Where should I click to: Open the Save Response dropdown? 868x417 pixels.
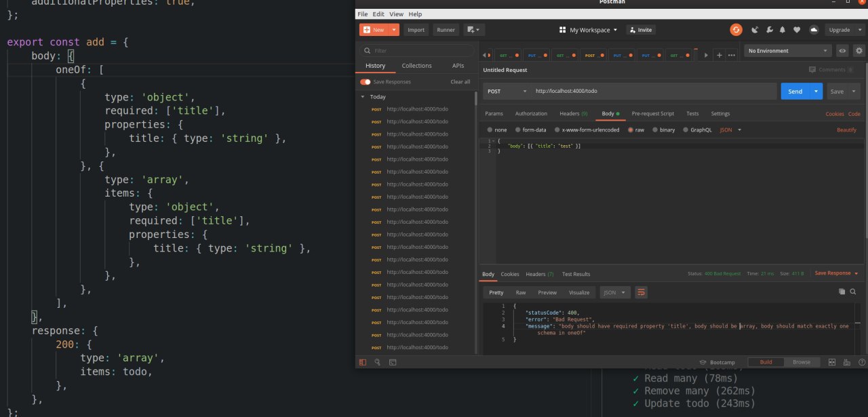click(x=836, y=273)
